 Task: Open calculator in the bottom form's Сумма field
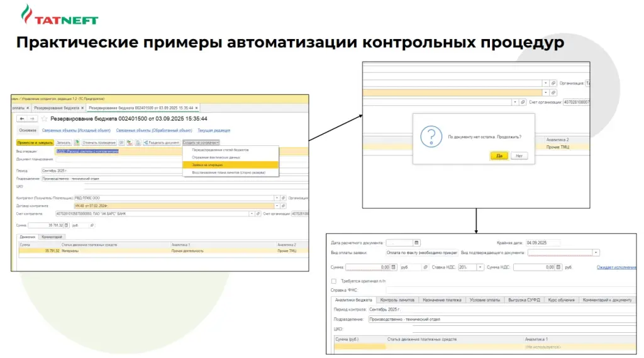pyautogui.click(x=394, y=267)
